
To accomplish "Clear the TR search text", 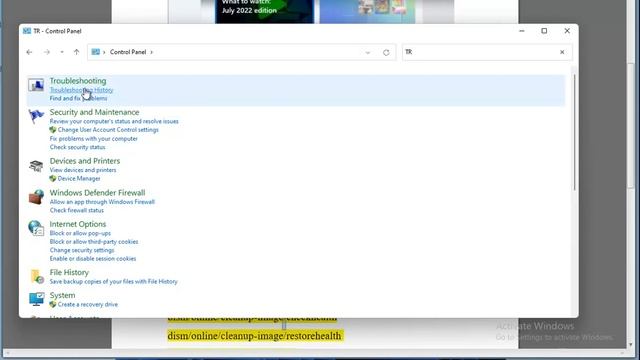I will [562, 52].
